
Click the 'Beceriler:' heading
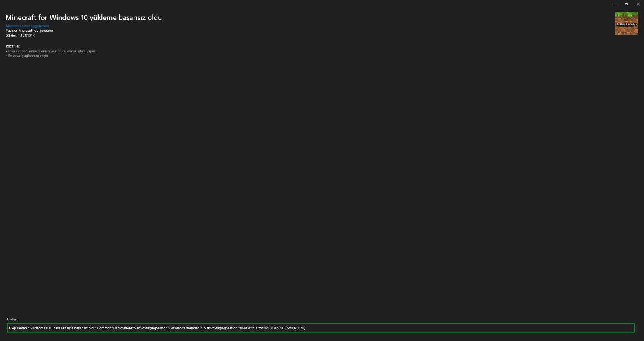pos(13,46)
